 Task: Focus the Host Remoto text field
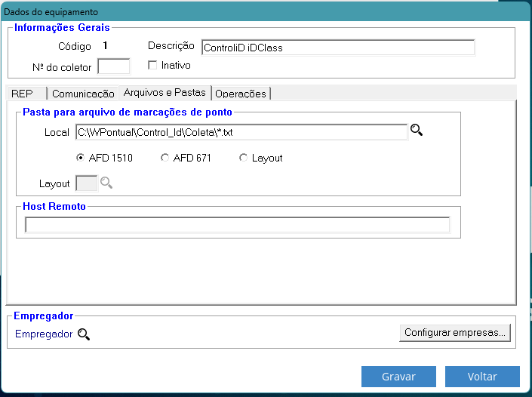tap(237, 224)
